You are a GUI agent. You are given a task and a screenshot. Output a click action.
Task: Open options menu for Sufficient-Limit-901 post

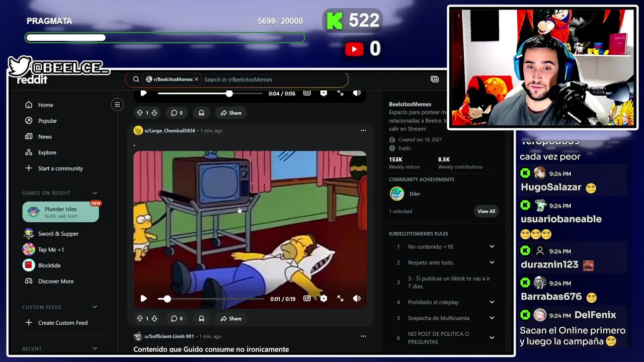[x=363, y=336]
